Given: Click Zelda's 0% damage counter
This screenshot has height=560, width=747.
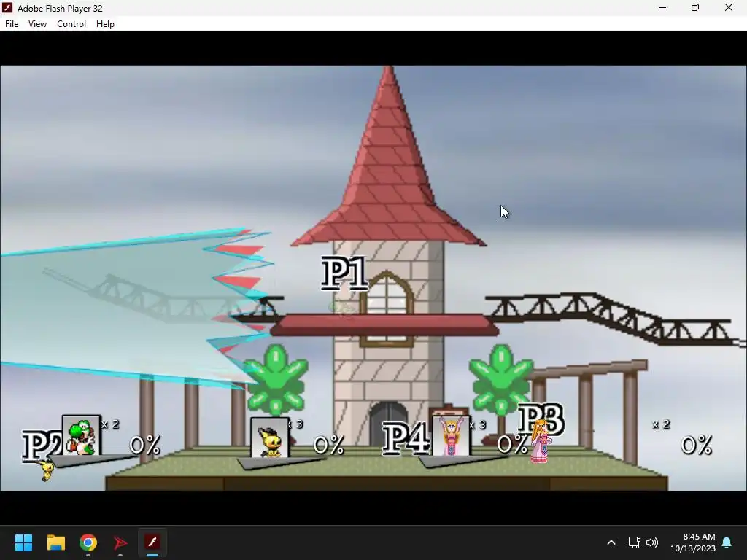Looking at the screenshot, I should pos(512,444).
